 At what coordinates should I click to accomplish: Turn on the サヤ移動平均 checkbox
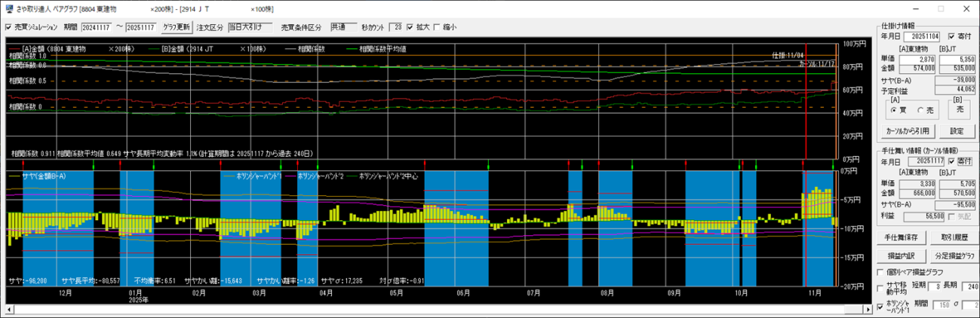(881, 288)
